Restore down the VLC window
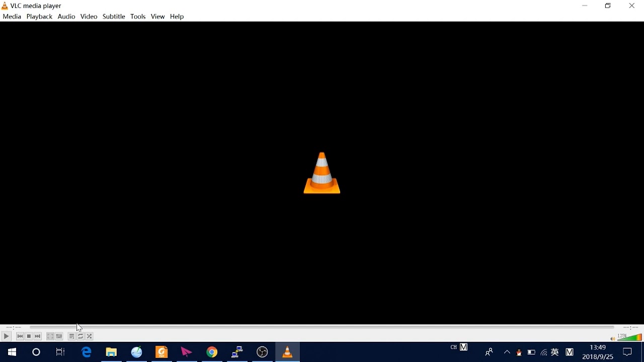 pyautogui.click(x=608, y=6)
